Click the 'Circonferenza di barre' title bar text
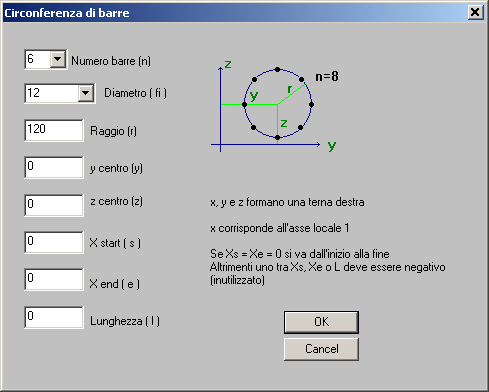This screenshot has height=392, width=489. (67, 13)
